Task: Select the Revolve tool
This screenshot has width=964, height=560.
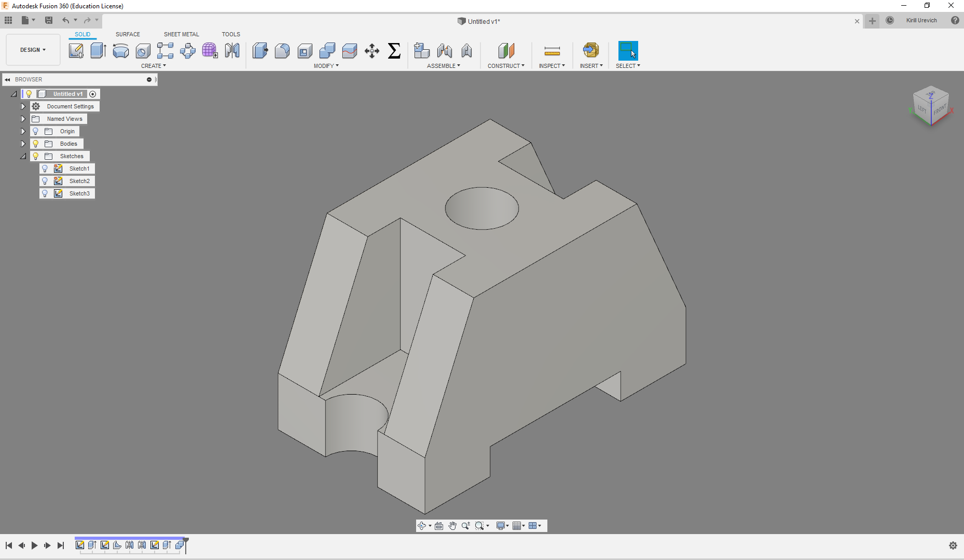Action: pyautogui.click(x=120, y=51)
